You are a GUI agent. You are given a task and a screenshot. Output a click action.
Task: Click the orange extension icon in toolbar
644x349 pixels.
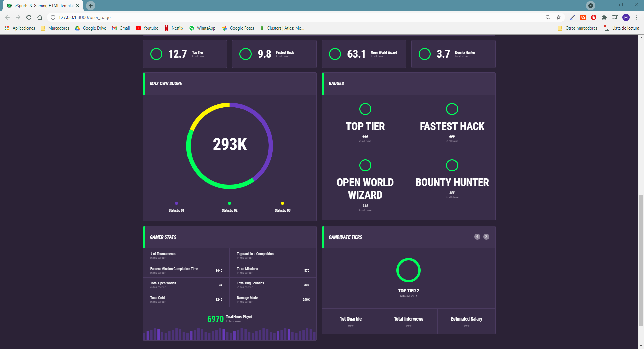[583, 17]
